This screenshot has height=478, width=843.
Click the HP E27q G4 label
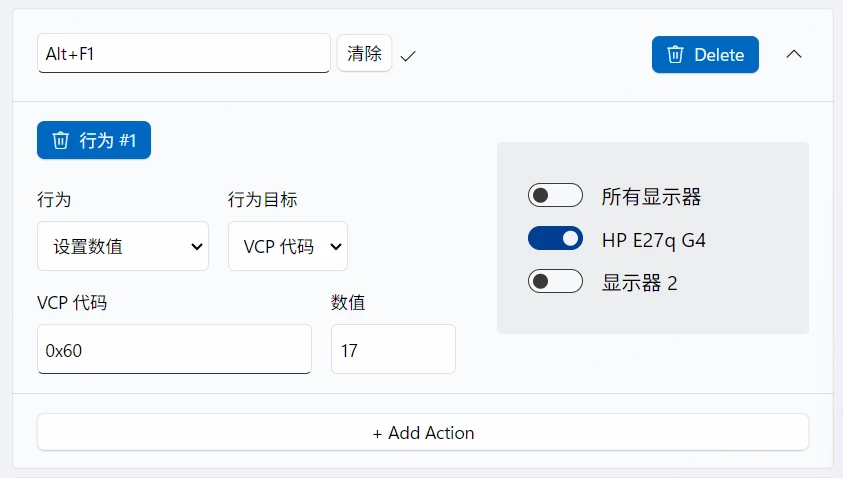click(x=654, y=240)
